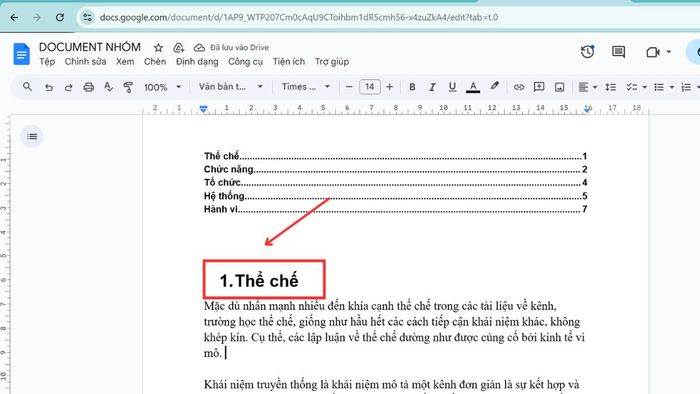Screen dimensions: 700x394
Task: Click the 'Đã lưu vào Drive' status text
Action: click(x=239, y=48)
